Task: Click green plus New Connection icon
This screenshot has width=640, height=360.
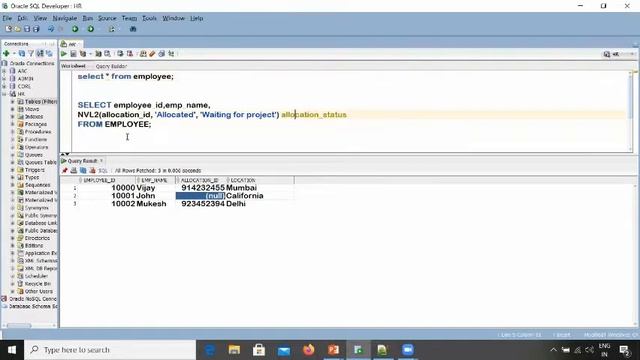Action: tap(6, 53)
